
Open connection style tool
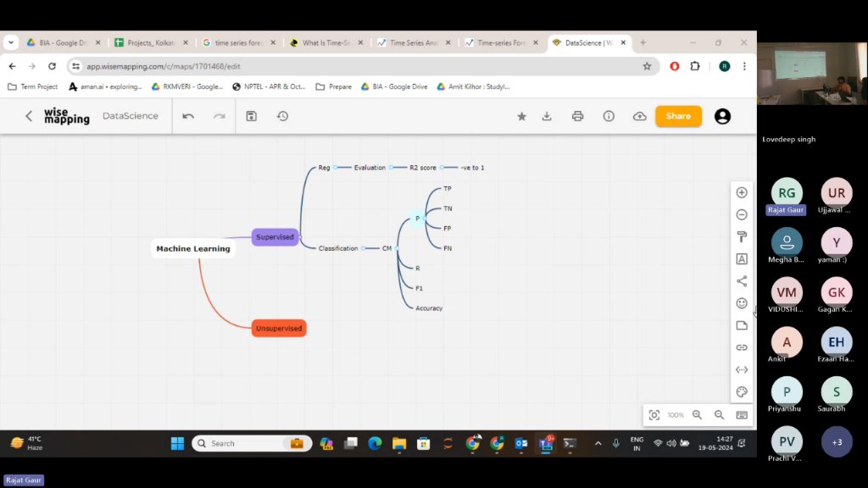click(x=742, y=281)
